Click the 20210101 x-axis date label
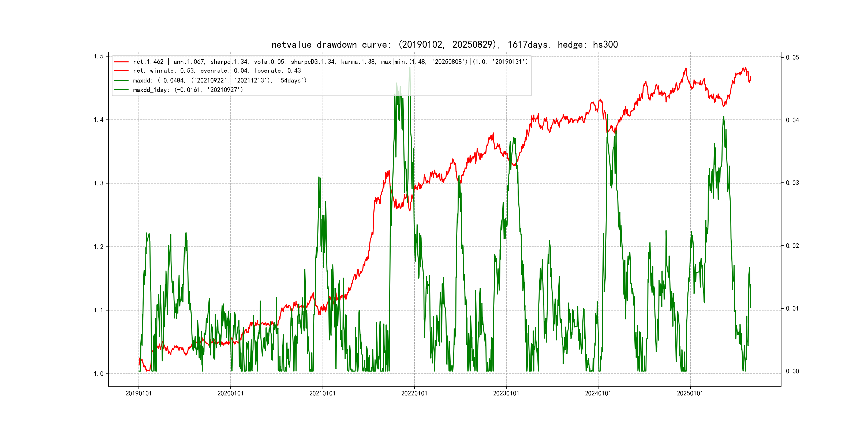This screenshot has width=868, height=434. [323, 393]
